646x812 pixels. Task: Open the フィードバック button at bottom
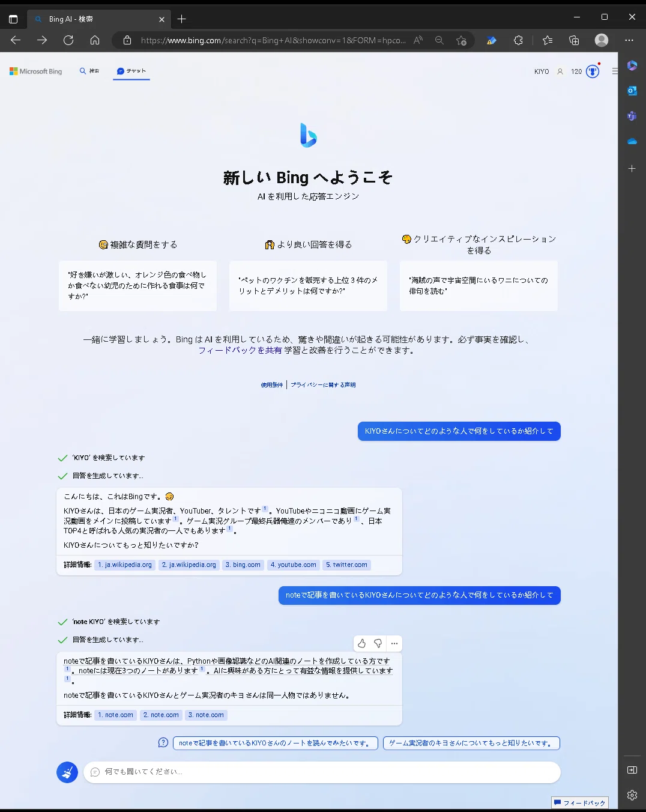pyautogui.click(x=580, y=803)
